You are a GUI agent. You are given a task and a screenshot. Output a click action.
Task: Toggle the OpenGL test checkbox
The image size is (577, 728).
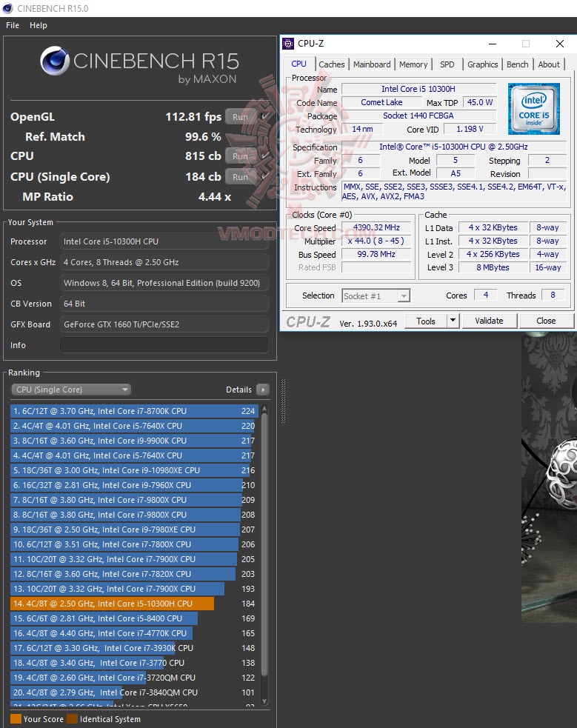click(x=265, y=116)
